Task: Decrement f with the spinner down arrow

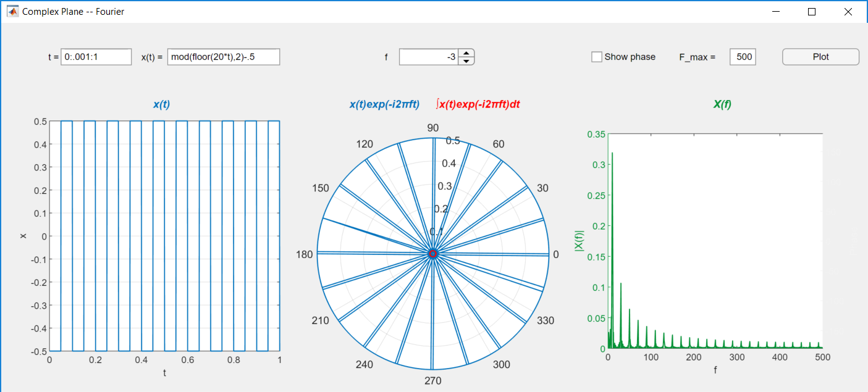Action: tap(468, 60)
